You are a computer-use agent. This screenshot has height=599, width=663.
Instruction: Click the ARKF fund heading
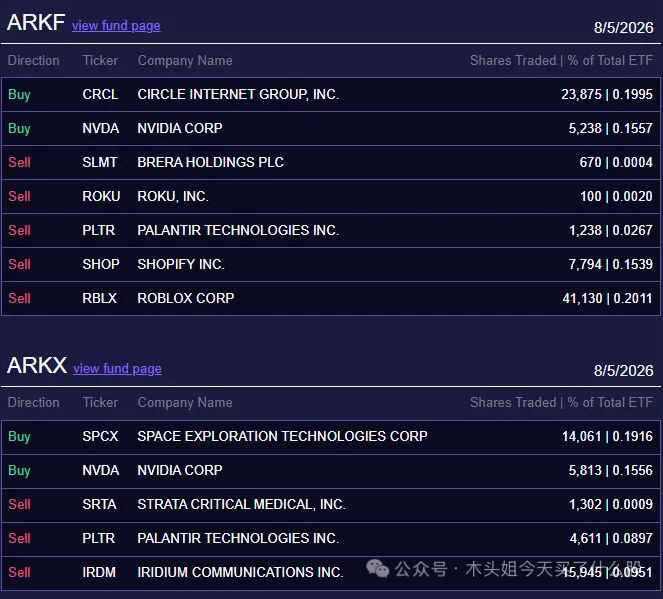(x=36, y=22)
